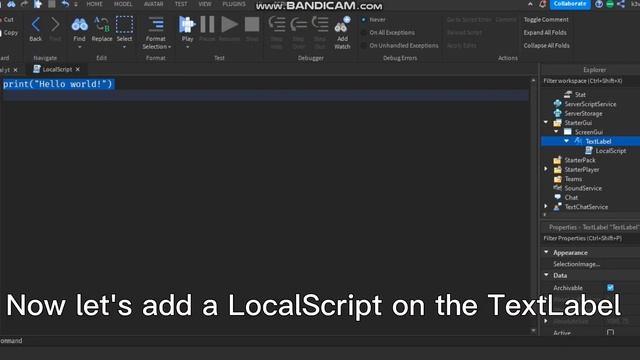
Task: Click Expand All Folds
Action: coord(545,33)
